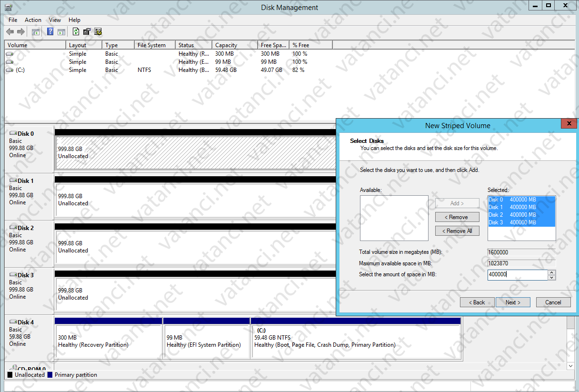
Task: Click the amount of space input field
Action: (517, 274)
